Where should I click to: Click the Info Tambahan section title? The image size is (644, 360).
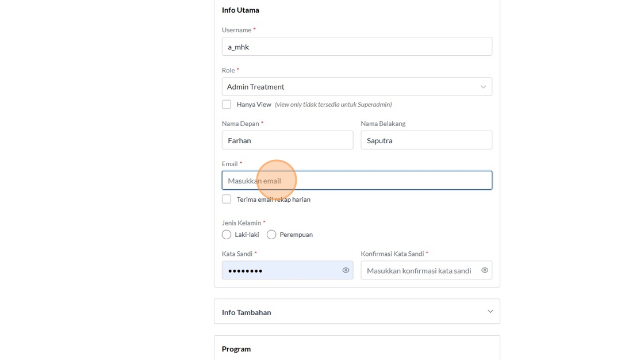pos(247,312)
